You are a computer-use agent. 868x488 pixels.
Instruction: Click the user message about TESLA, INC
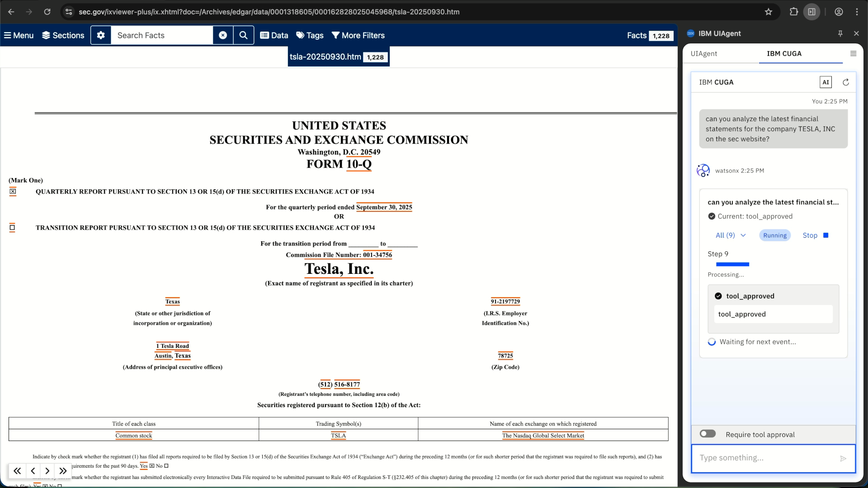click(x=773, y=129)
